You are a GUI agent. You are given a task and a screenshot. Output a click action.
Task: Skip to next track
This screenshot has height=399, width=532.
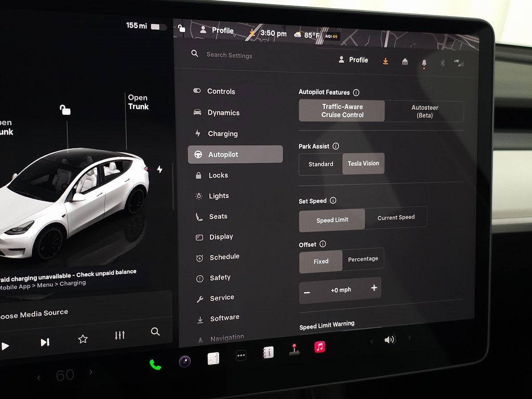click(x=45, y=342)
